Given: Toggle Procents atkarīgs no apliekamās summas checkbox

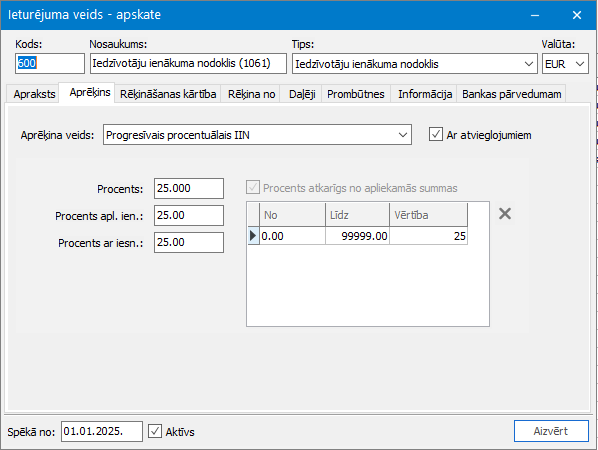Looking at the screenshot, I should pyautogui.click(x=253, y=188).
